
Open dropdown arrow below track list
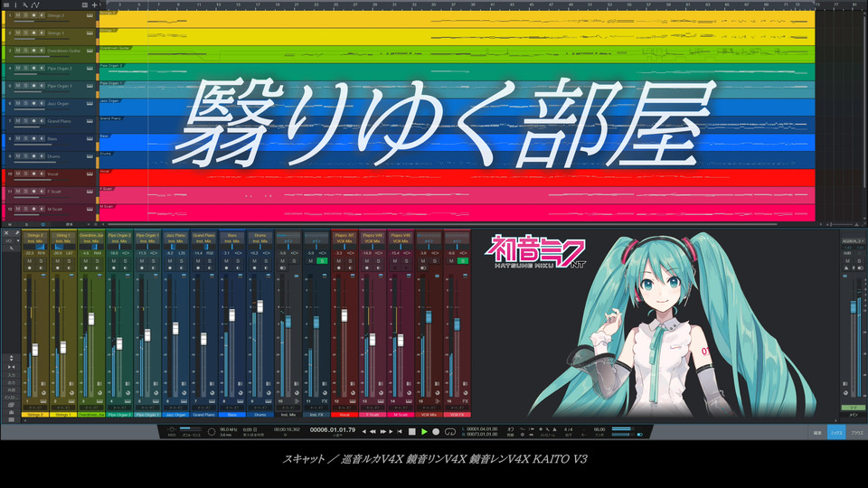click(x=90, y=225)
